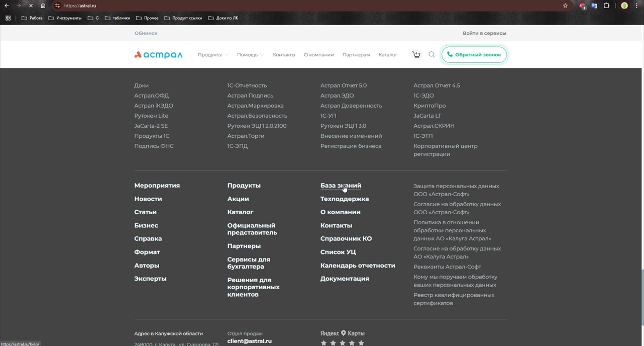Viewport: 644px width, 346px height.
Task: Open Продукт ссылки bookmarks folder
Action: (183, 18)
